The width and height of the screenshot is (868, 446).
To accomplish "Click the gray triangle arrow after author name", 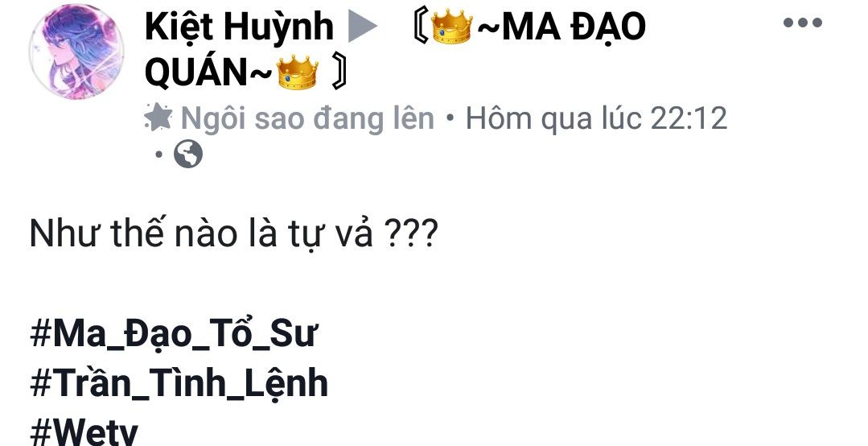I will point(363,27).
